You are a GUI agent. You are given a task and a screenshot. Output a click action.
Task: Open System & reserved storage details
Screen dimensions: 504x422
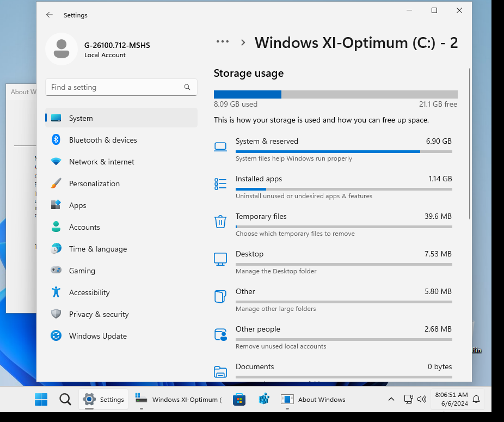point(333,150)
